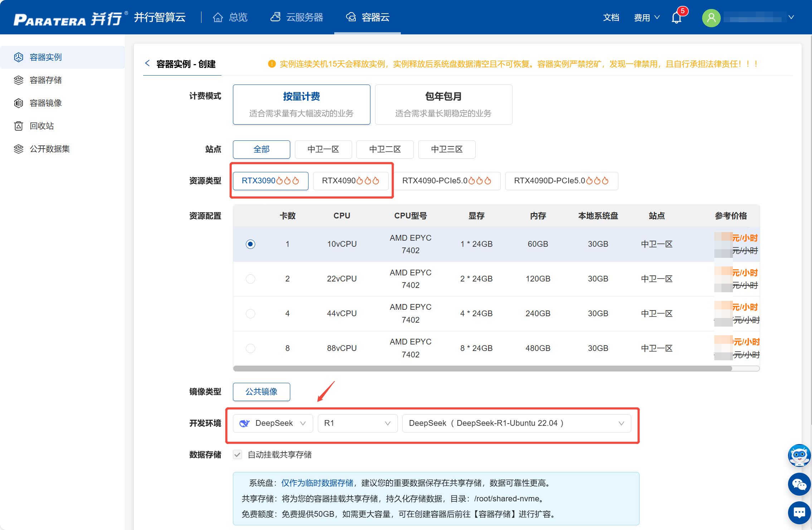Choose the 包年包月 billing mode

tap(443, 105)
